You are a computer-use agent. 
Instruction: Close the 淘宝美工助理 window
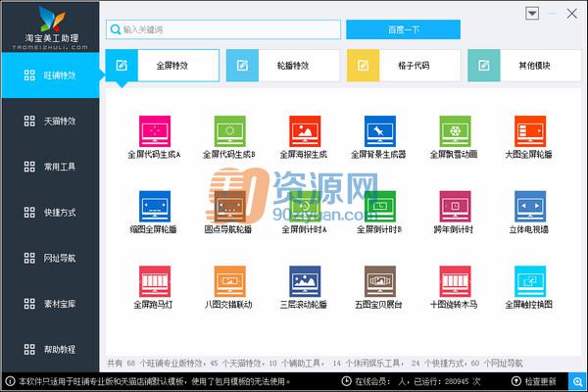(572, 14)
